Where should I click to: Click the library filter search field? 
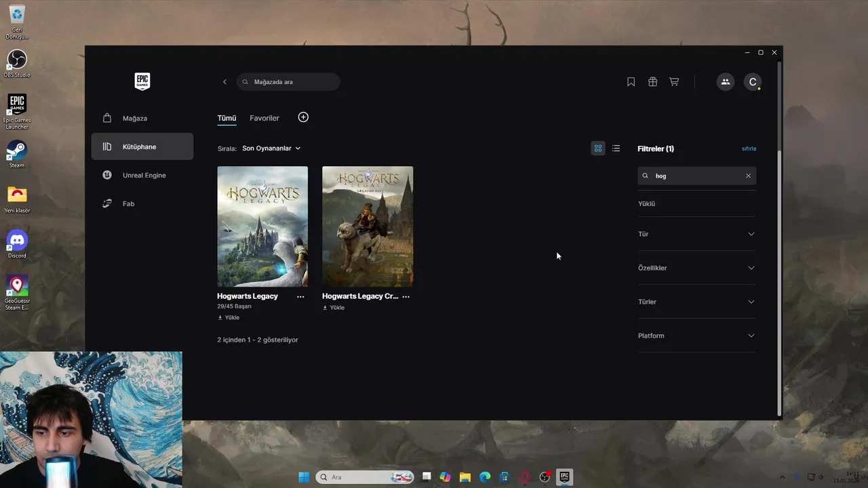point(696,176)
